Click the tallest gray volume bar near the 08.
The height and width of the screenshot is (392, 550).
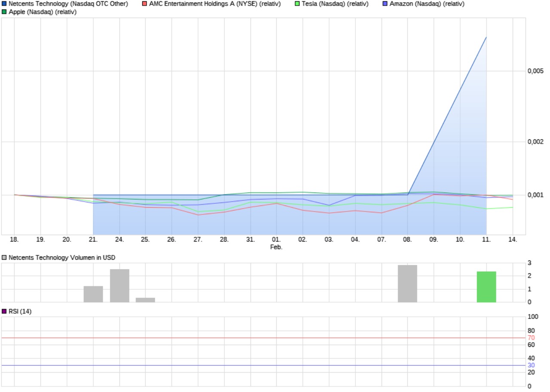click(x=407, y=284)
